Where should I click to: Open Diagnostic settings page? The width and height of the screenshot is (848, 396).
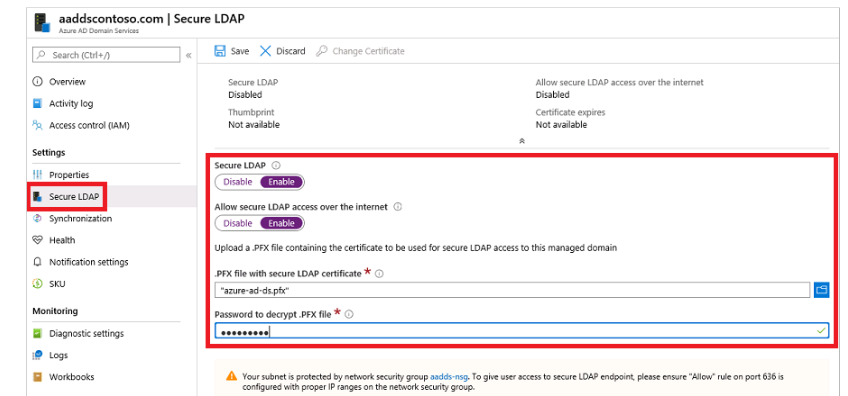click(x=87, y=333)
